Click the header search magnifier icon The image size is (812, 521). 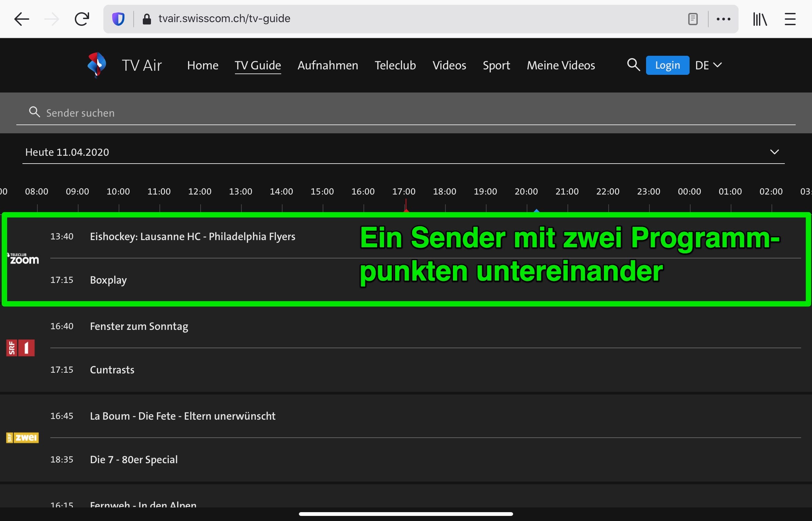tap(633, 65)
